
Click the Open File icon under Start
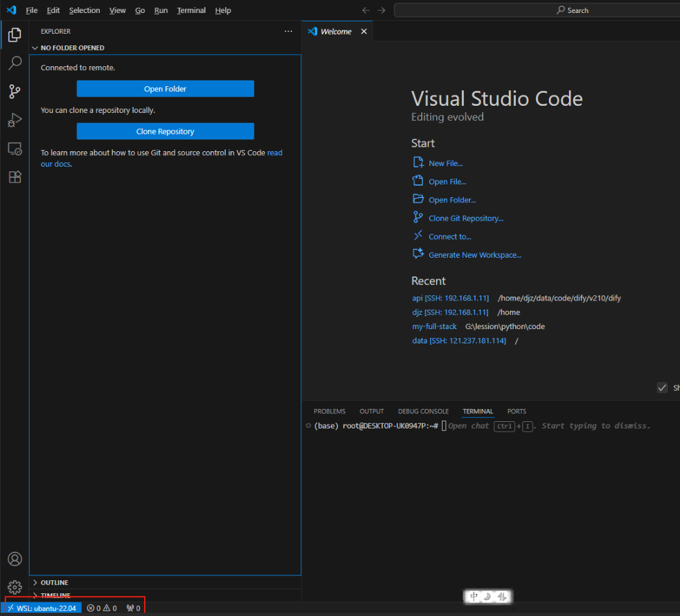418,180
